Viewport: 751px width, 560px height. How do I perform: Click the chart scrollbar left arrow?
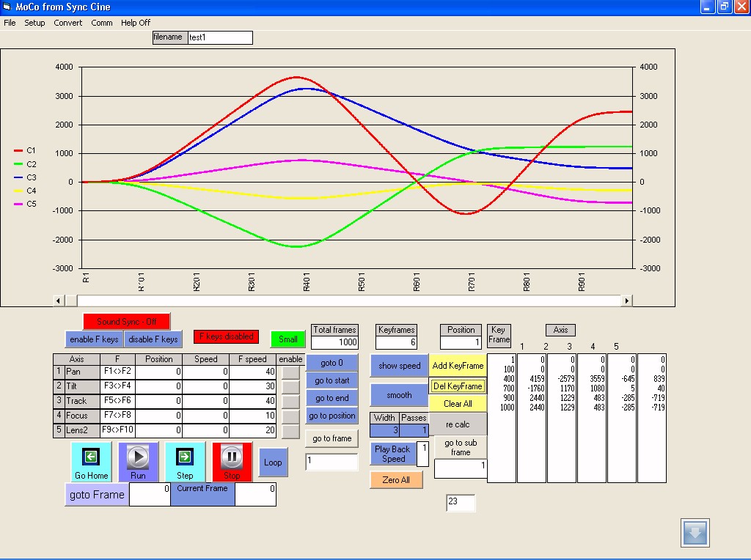[60, 301]
